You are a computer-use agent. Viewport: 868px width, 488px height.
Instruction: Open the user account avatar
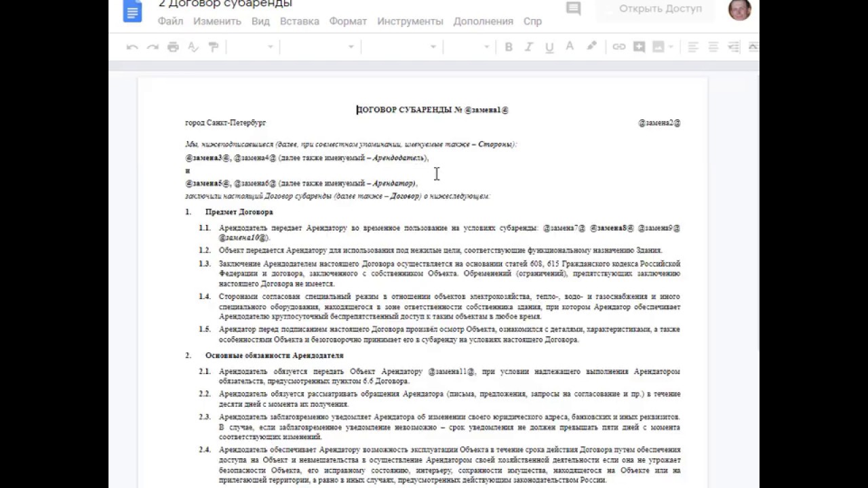tap(740, 9)
